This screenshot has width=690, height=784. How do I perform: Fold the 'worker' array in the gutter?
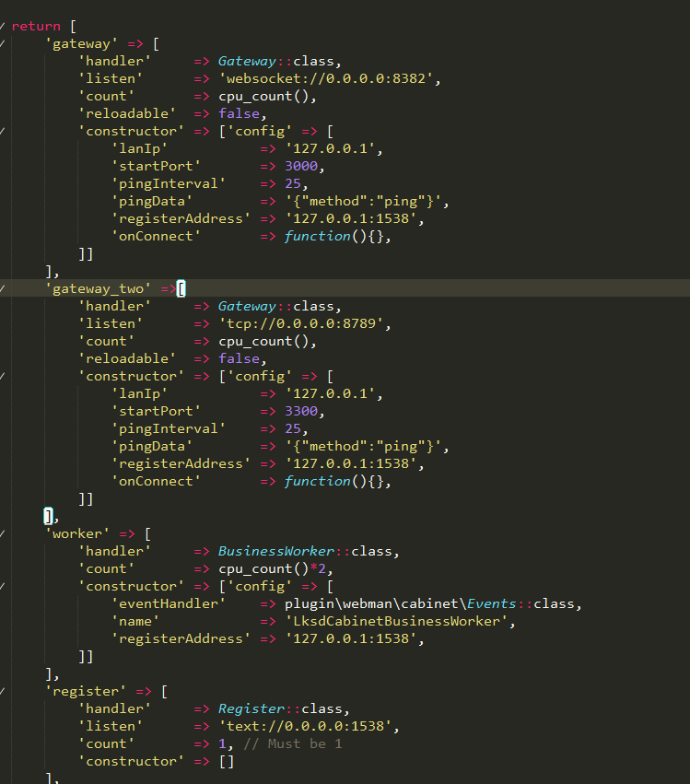2,533
